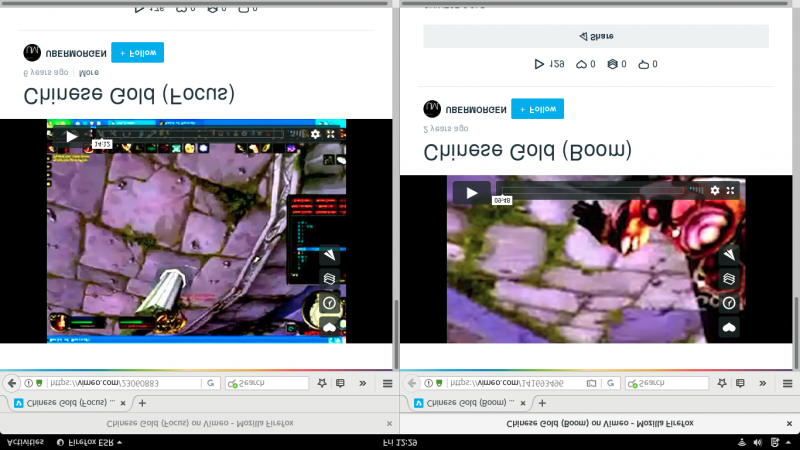This screenshot has height=450, width=800.
Task: Click the 129 plays counter on Boom page
Action: point(549,64)
